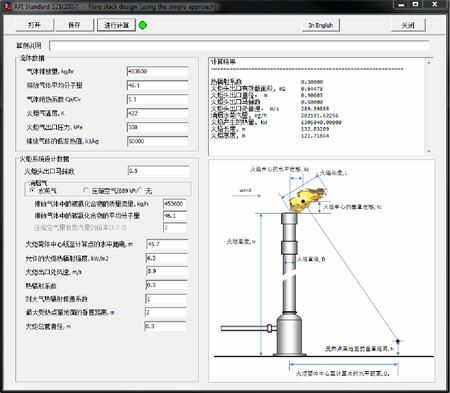The image size is (450, 393).
Task: Click atmospheric transmission coefficient field 1
Action: click(166, 299)
